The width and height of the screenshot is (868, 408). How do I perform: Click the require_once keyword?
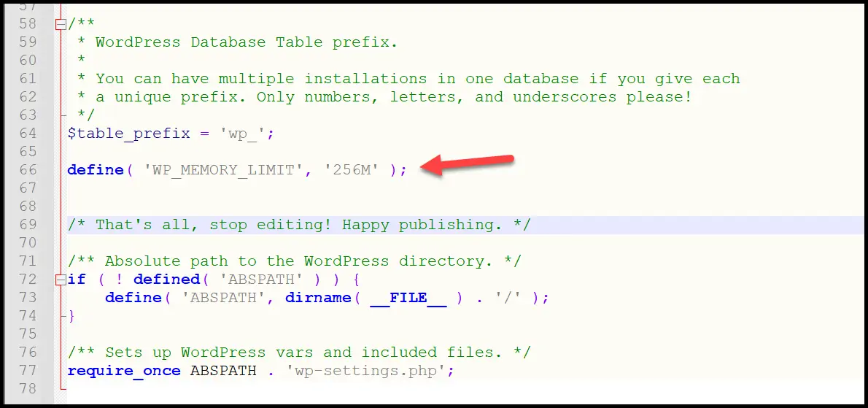tap(123, 371)
